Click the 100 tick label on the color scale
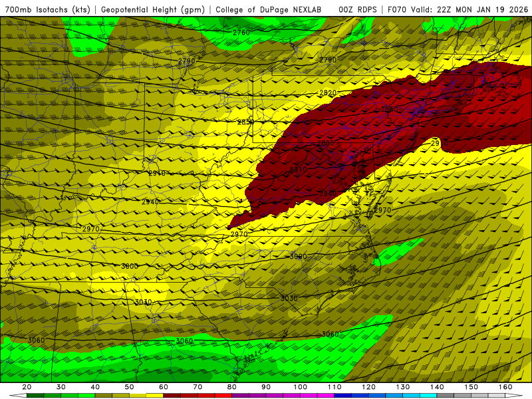This screenshot has height=399, width=532. pos(301,387)
